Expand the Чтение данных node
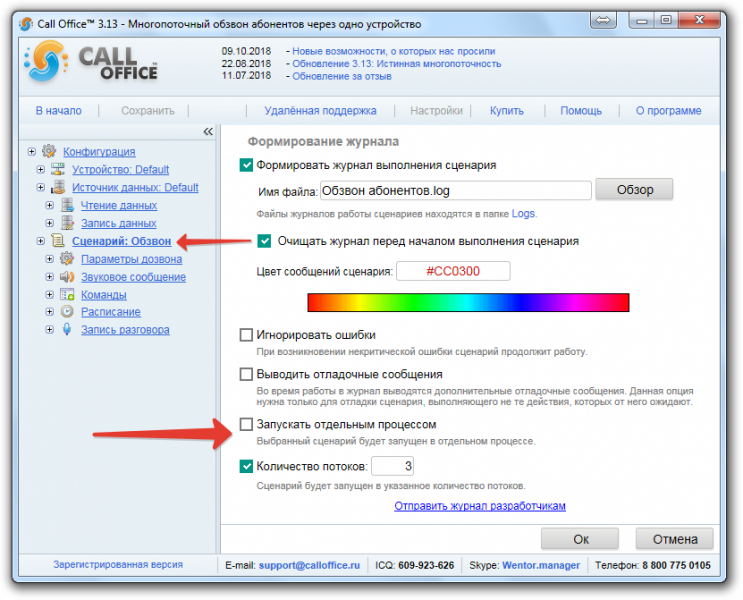The image size is (743, 600). pos(49,205)
